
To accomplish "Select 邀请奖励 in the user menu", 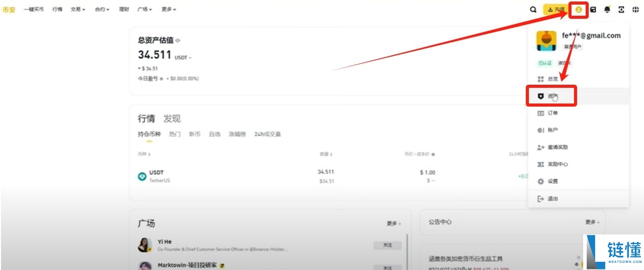I will [x=579, y=147].
